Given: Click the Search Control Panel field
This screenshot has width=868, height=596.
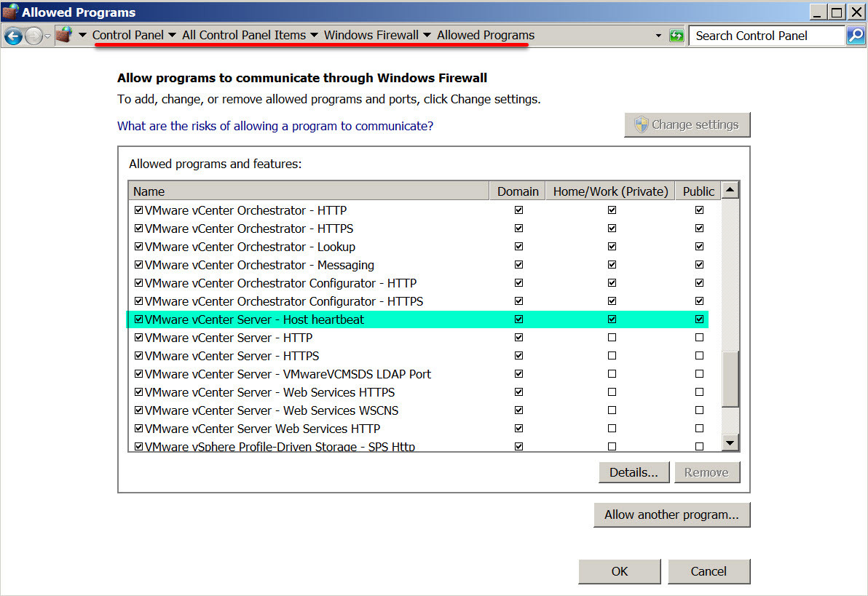Looking at the screenshot, I should pos(768,36).
